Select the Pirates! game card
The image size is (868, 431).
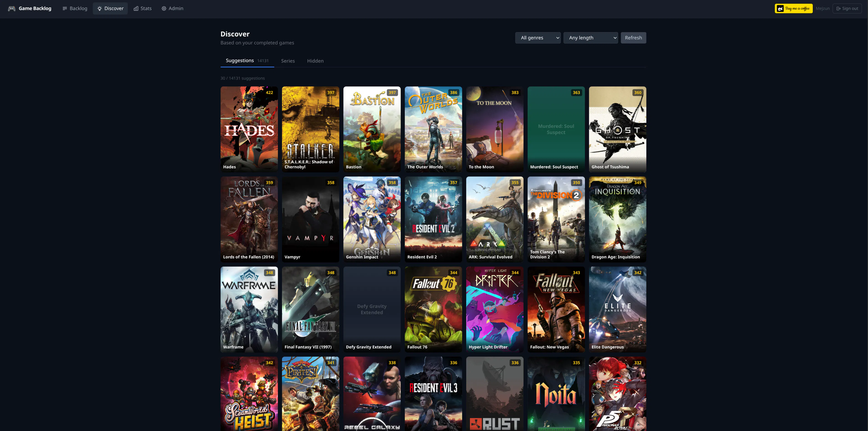310,394
